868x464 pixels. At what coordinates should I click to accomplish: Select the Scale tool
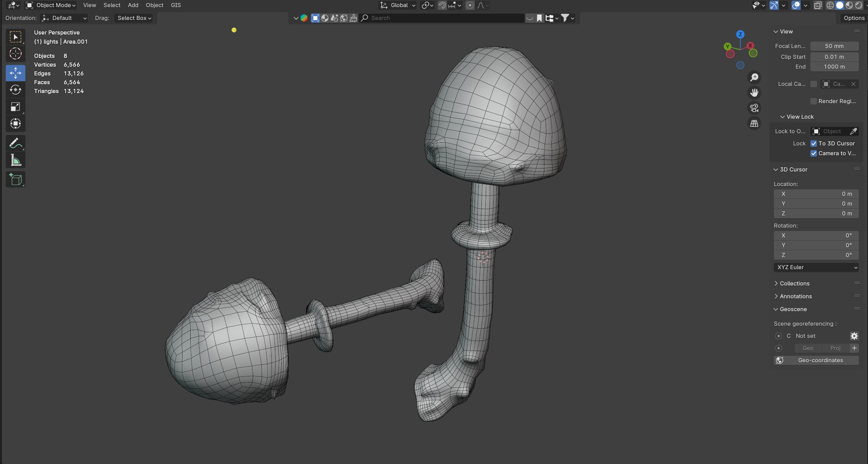(15, 107)
